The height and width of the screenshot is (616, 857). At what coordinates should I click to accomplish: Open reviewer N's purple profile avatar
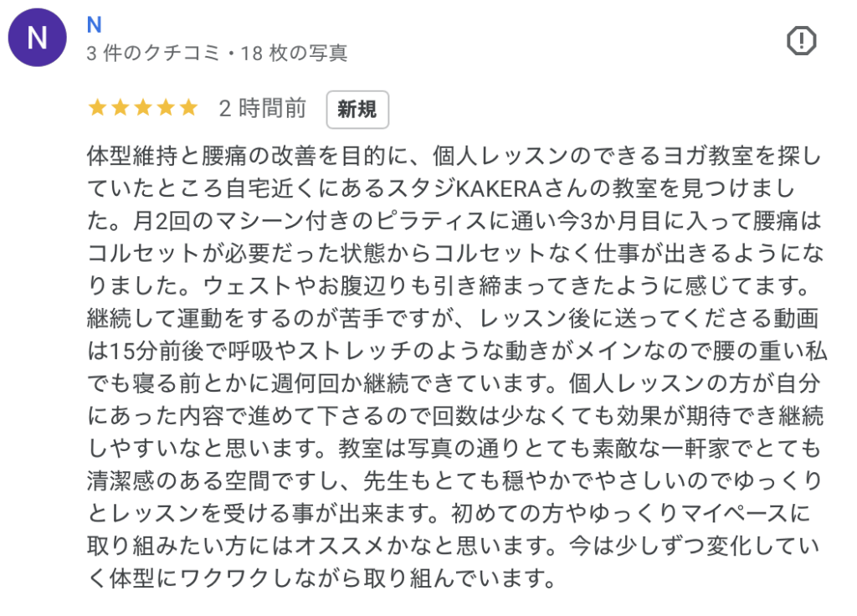(x=37, y=37)
